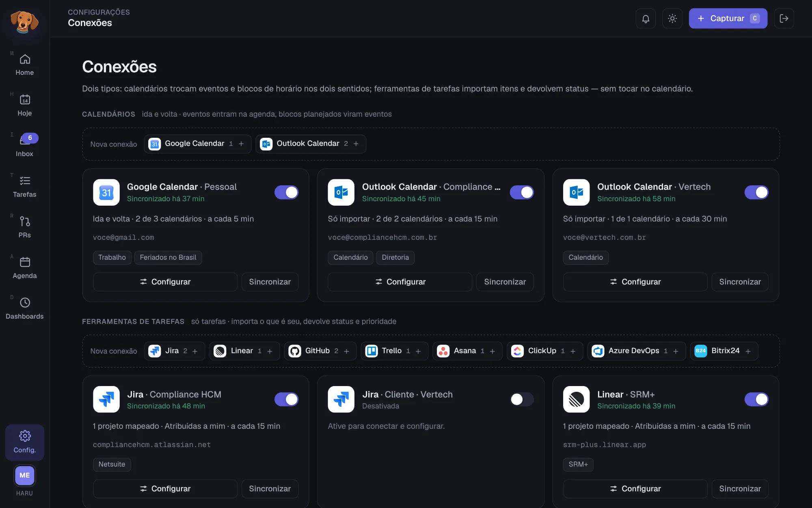Open Config. settings in sidebar
This screenshot has width=812, height=508.
pyautogui.click(x=25, y=442)
